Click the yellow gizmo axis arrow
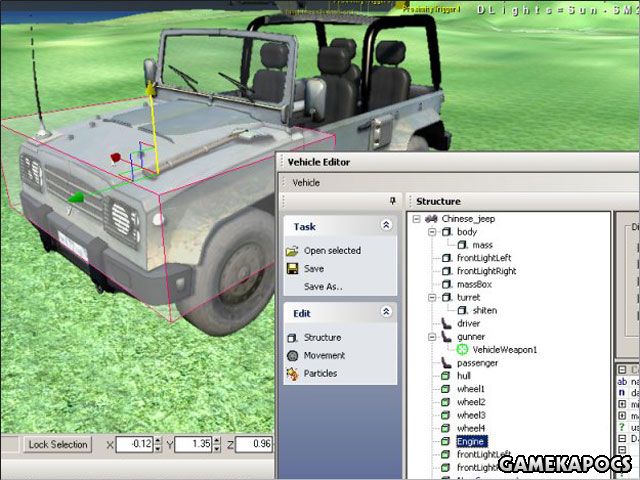 pyautogui.click(x=151, y=88)
